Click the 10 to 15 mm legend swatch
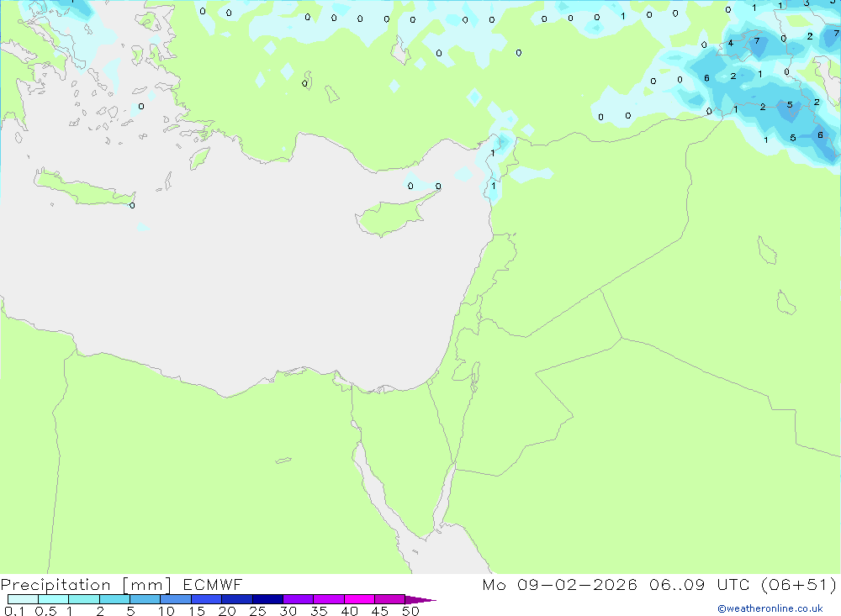 coord(176,599)
